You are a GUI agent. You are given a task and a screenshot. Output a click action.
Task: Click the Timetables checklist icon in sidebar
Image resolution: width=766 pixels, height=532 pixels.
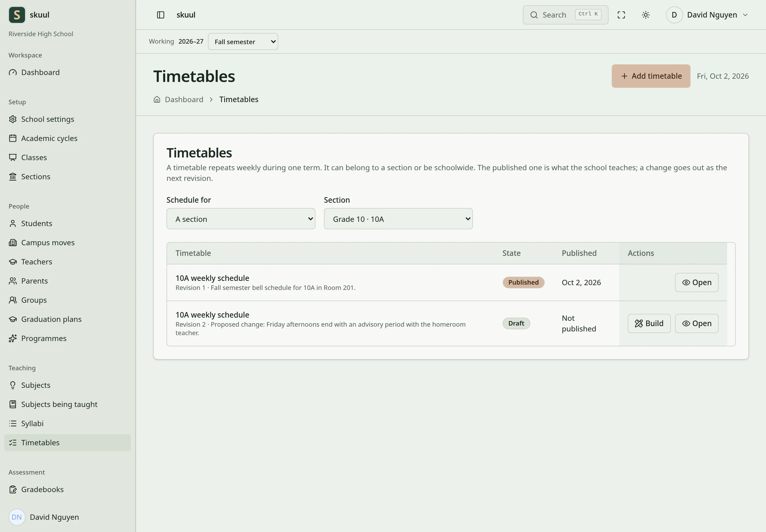13,443
